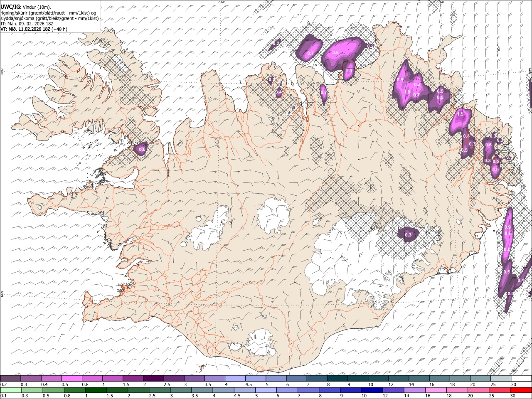
Task: Click the top legend row swatch for 0.3–0.4
Action: point(31,378)
